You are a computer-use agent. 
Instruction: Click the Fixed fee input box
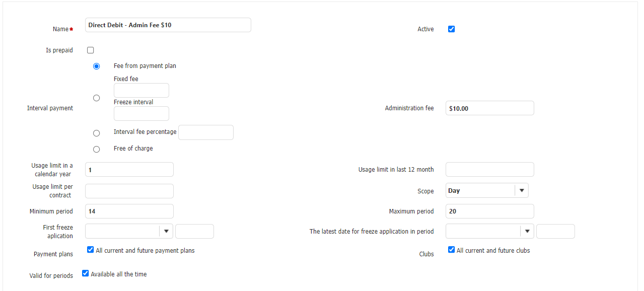point(141,91)
